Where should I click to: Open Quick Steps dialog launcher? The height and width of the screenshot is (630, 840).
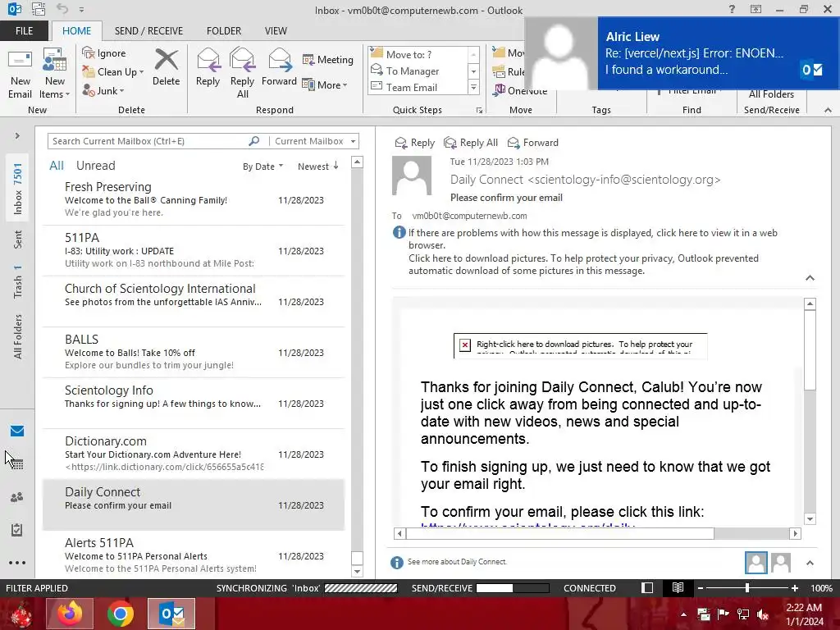tap(479, 111)
